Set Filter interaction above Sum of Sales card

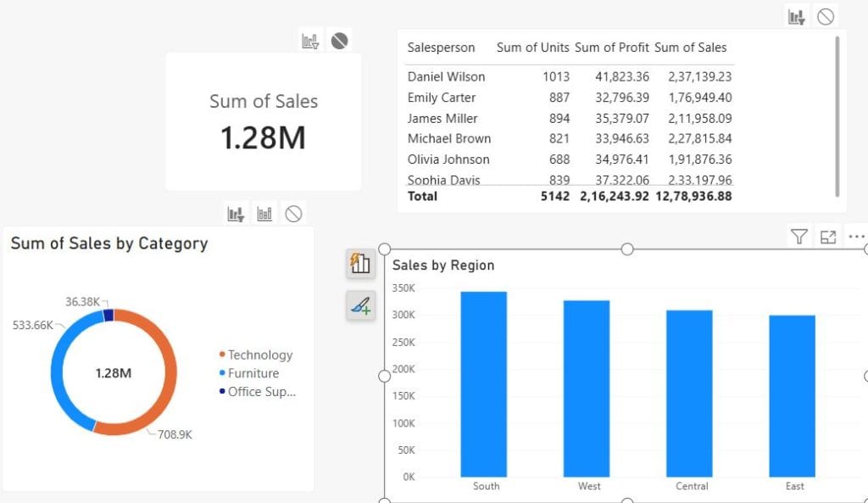coord(310,41)
